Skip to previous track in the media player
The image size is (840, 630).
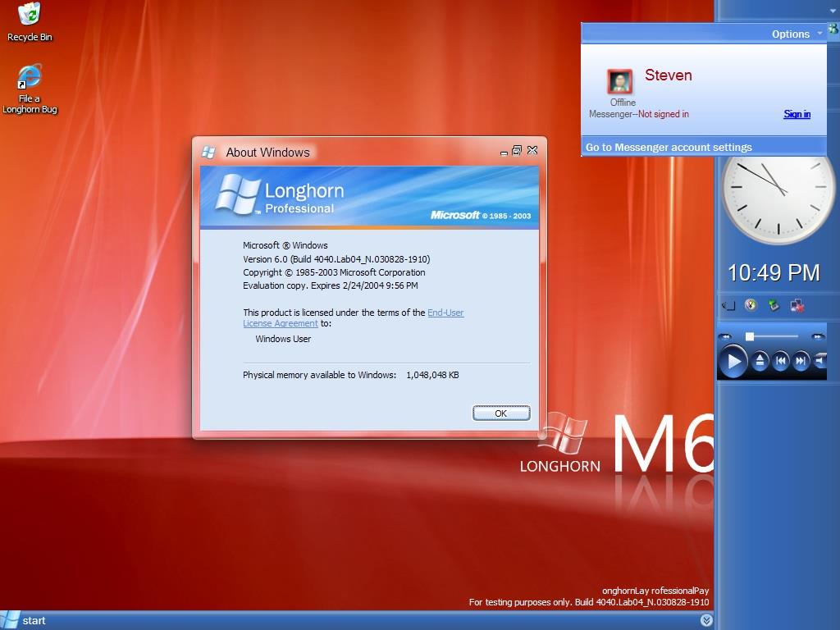point(781,361)
